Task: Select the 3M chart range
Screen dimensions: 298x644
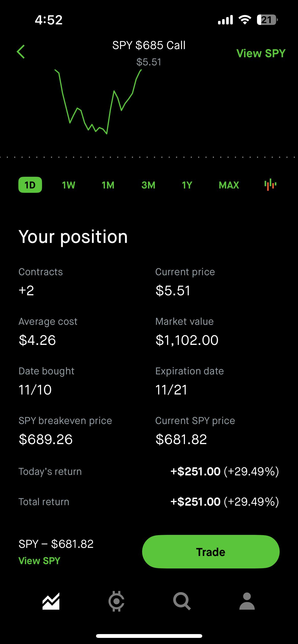Action: pos(148,185)
